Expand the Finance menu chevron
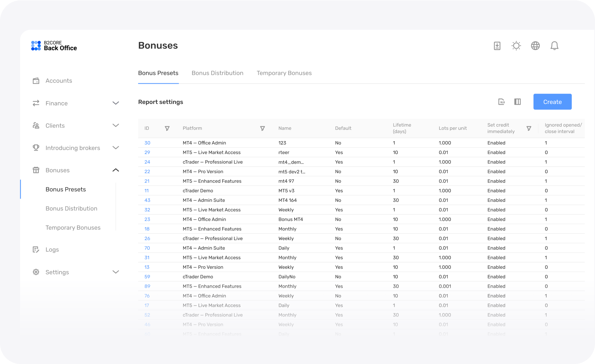 tap(116, 103)
